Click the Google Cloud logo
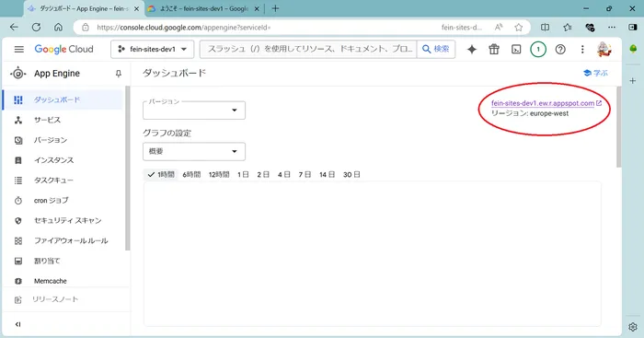The image size is (644, 338). pos(63,50)
